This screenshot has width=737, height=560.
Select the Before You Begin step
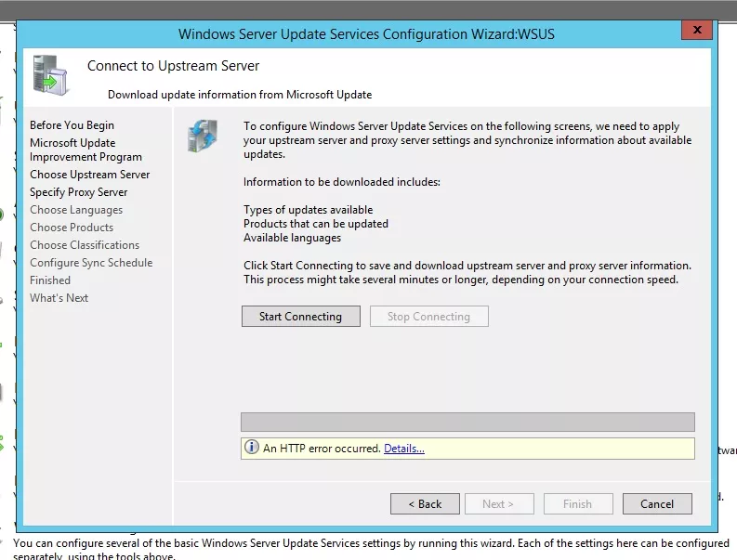72,125
